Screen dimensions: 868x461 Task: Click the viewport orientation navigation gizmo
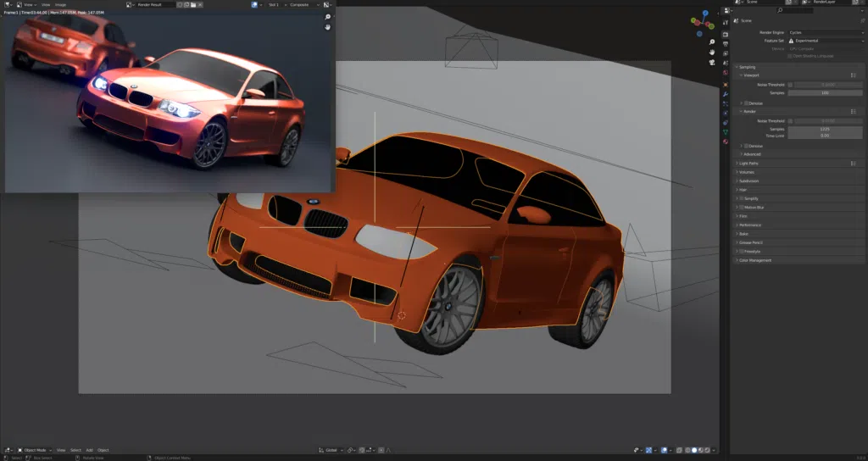pos(703,21)
